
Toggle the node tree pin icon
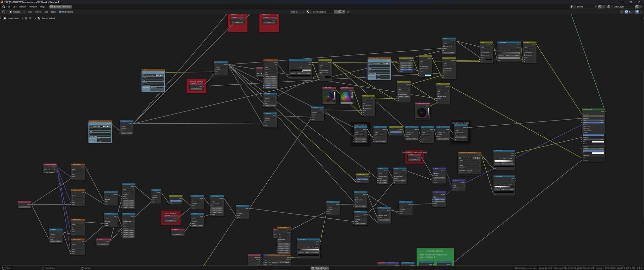click(x=348, y=12)
